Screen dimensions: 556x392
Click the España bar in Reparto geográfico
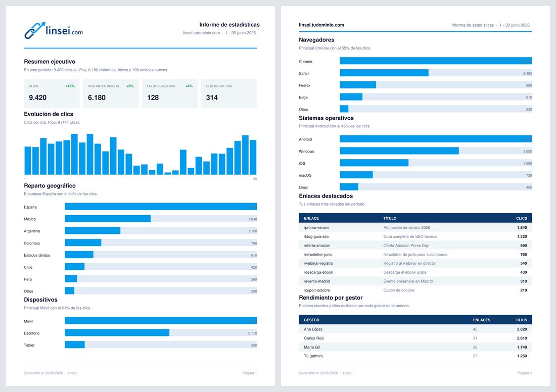161,207
